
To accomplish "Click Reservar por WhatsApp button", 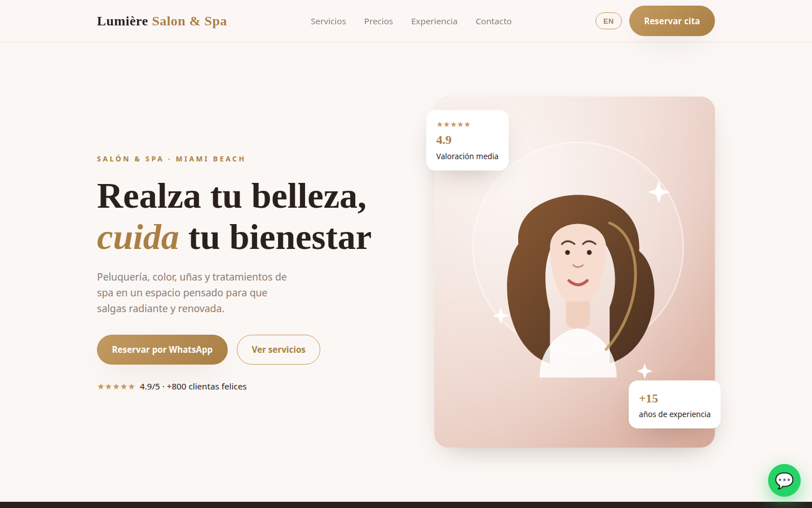I will pyautogui.click(x=162, y=349).
